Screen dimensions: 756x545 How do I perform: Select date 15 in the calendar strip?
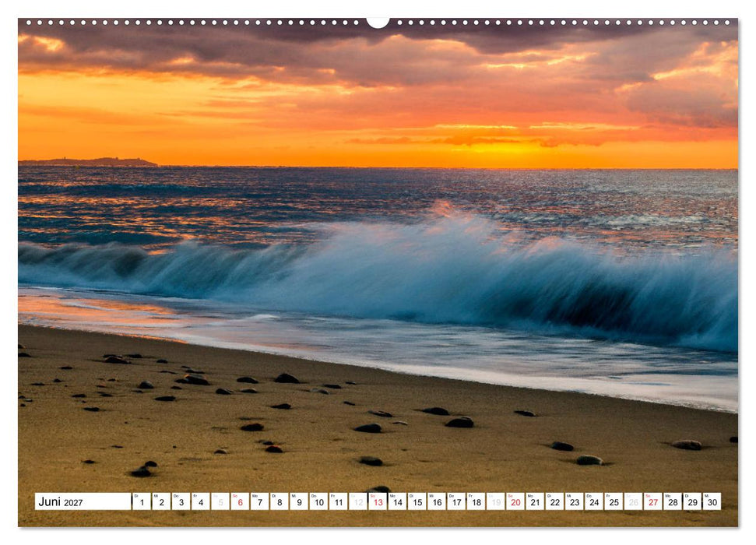[x=417, y=501]
